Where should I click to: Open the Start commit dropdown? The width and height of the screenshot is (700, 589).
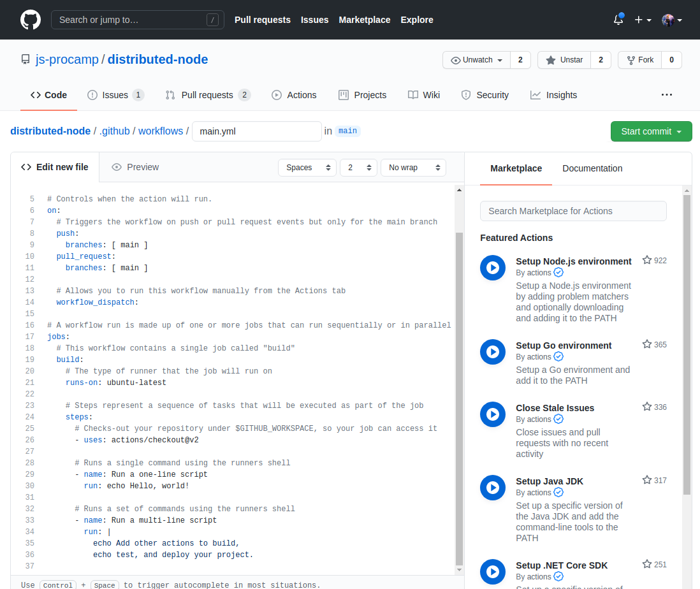[652, 131]
